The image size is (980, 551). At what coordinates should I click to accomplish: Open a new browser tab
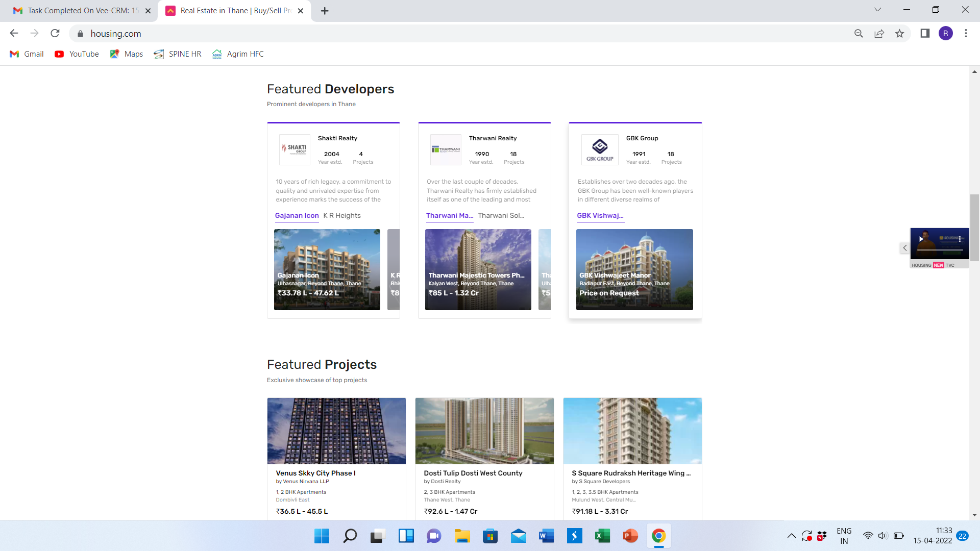pyautogui.click(x=325, y=11)
